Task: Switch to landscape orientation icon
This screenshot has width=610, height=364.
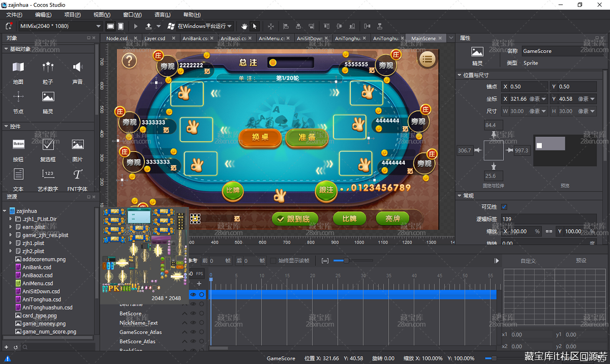Action: click(111, 26)
